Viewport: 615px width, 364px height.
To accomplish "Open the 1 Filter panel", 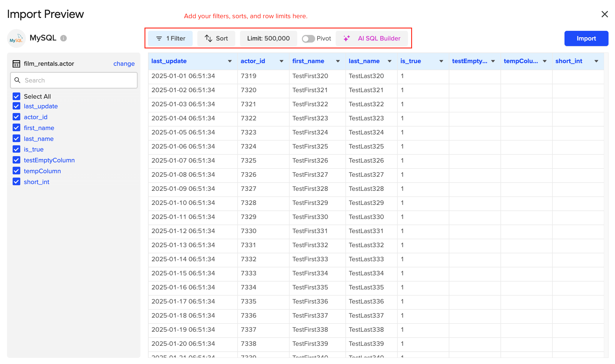I will click(x=170, y=38).
